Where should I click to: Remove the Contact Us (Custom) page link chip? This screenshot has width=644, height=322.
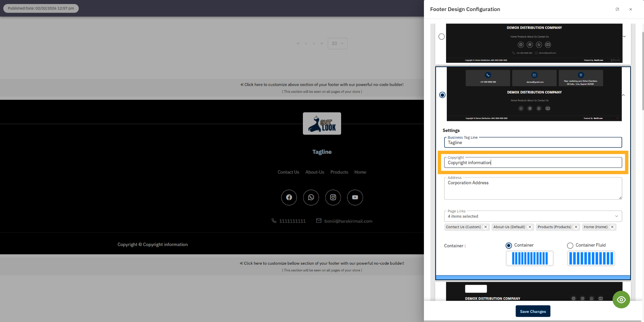pyautogui.click(x=486, y=227)
